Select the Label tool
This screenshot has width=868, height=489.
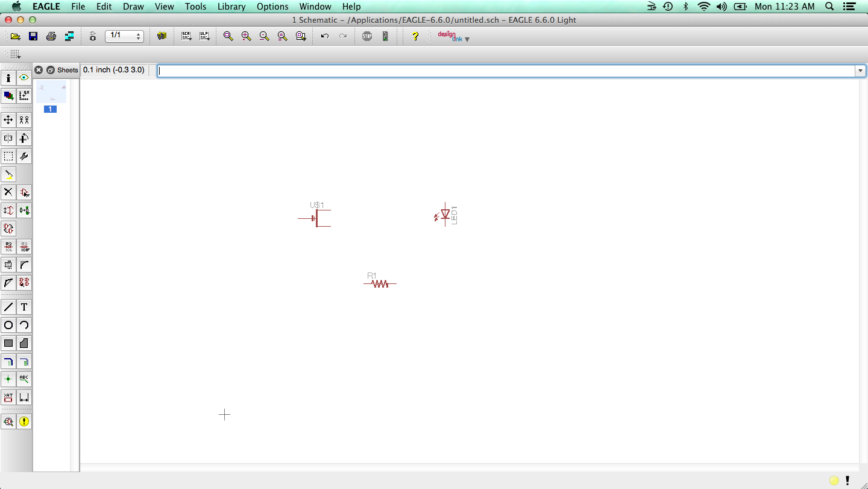tap(24, 379)
